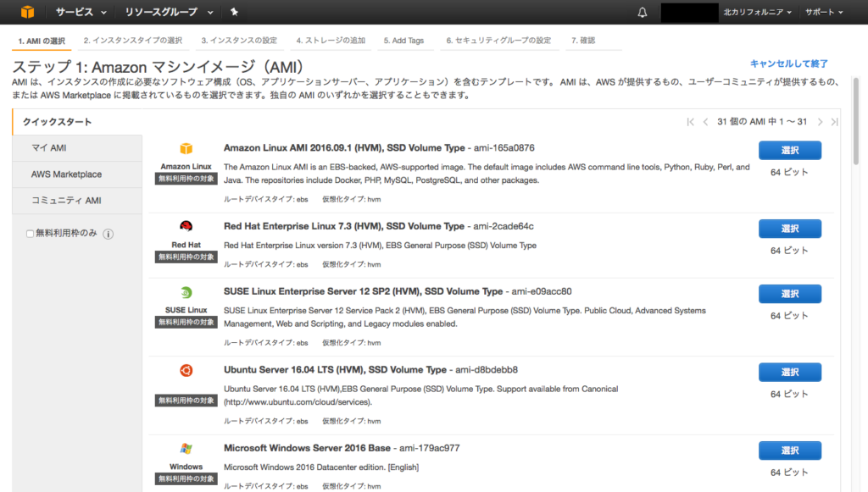
Task: Switch to the 1. AMI の選択 tab
Action: coord(42,41)
